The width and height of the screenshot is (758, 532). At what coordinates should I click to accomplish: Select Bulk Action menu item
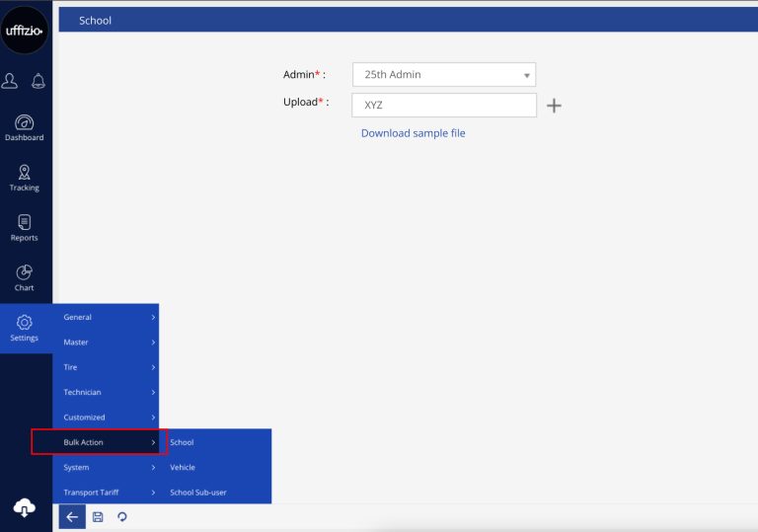pyautogui.click(x=99, y=442)
